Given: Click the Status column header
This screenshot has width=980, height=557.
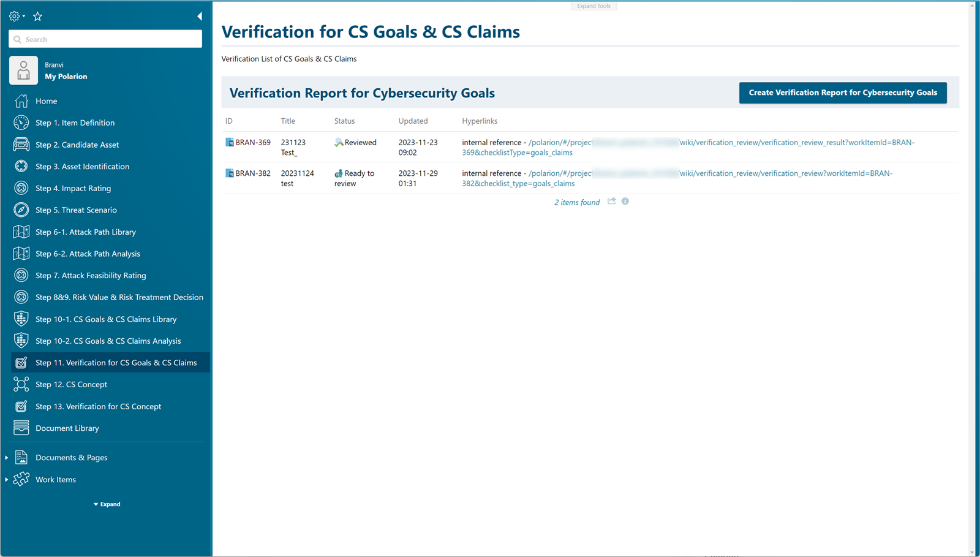Looking at the screenshot, I should coord(344,121).
